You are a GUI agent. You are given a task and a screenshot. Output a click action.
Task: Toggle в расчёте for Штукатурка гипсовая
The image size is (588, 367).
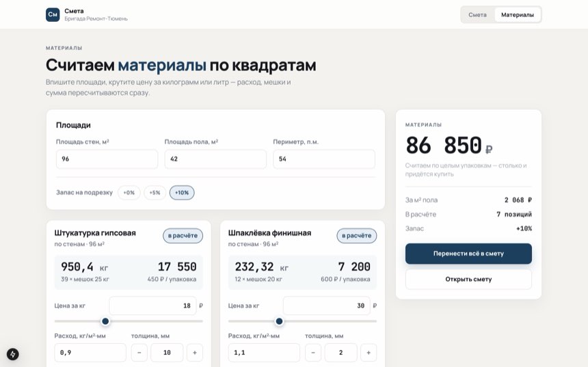coord(183,236)
